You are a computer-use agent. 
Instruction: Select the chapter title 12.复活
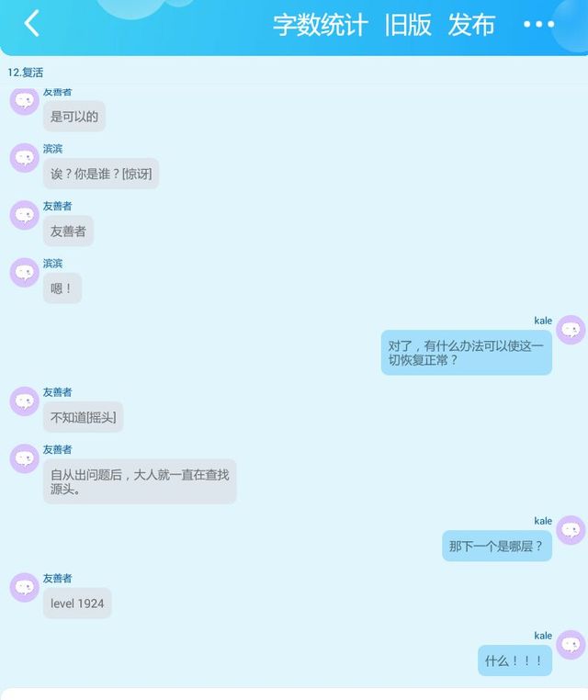click(26, 73)
